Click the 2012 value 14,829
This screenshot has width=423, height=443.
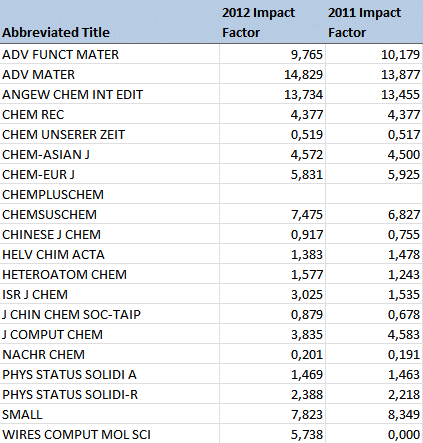pyautogui.click(x=303, y=75)
